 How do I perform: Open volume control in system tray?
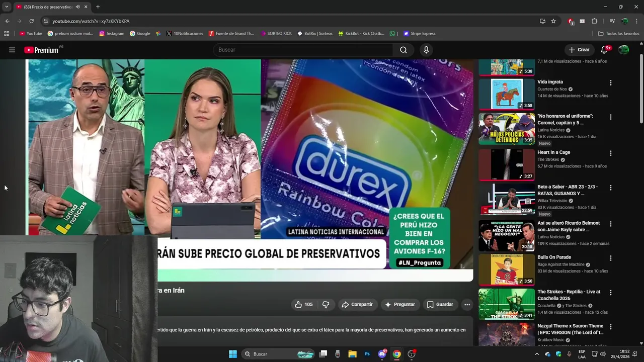(x=603, y=354)
